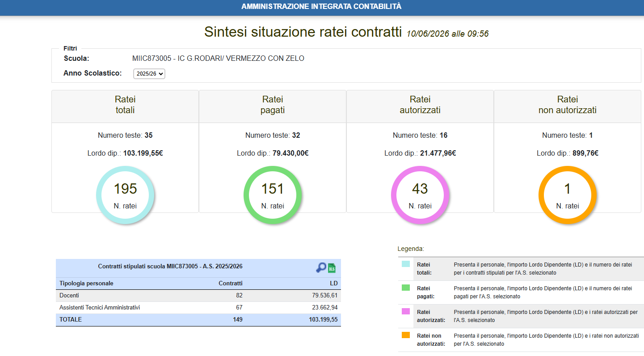This screenshot has width=644, height=356.
Task: Click the magnifying glass search icon
Action: 321,268
